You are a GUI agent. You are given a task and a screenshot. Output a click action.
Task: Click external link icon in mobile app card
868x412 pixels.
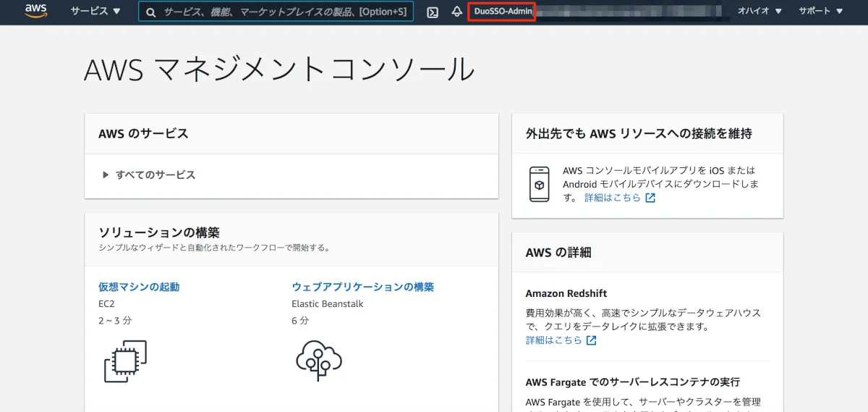click(650, 198)
